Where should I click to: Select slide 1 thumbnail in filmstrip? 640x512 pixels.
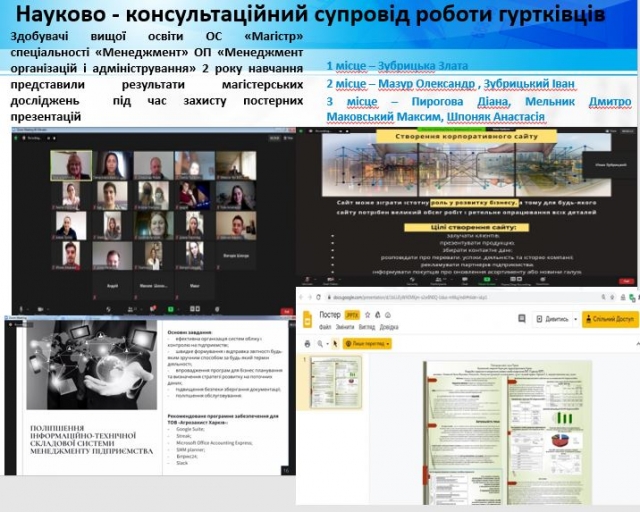tap(336, 383)
